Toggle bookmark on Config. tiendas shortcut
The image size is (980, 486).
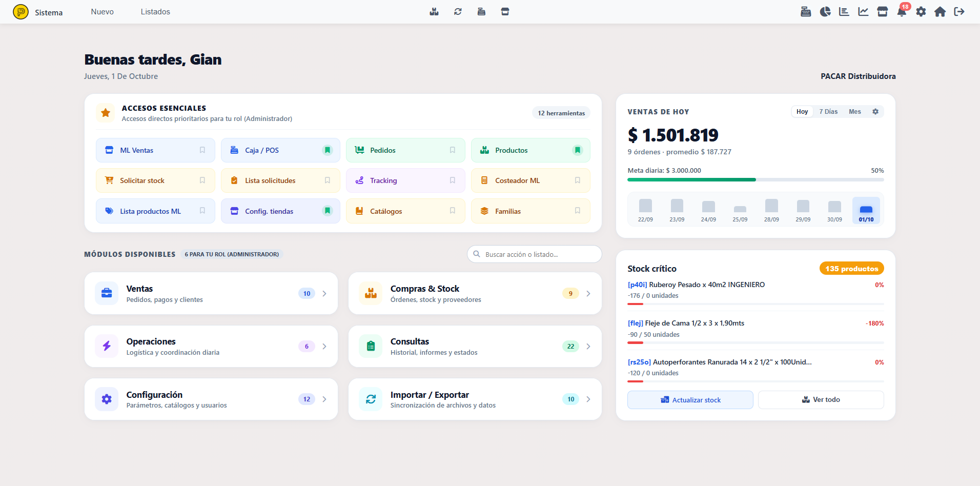(x=328, y=211)
